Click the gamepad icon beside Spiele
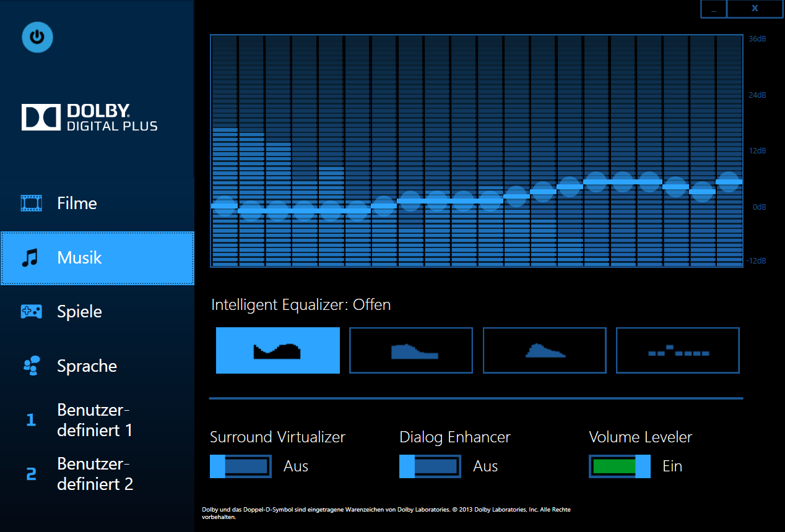The image size is (785, 532). pos(31,312)
